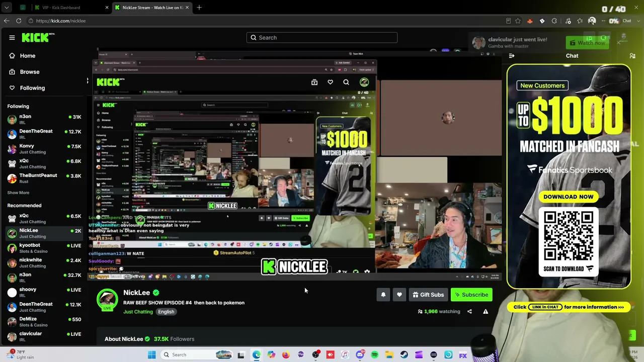
Task: Open Steam from the taskbar
Action: (x=404, y=355)
